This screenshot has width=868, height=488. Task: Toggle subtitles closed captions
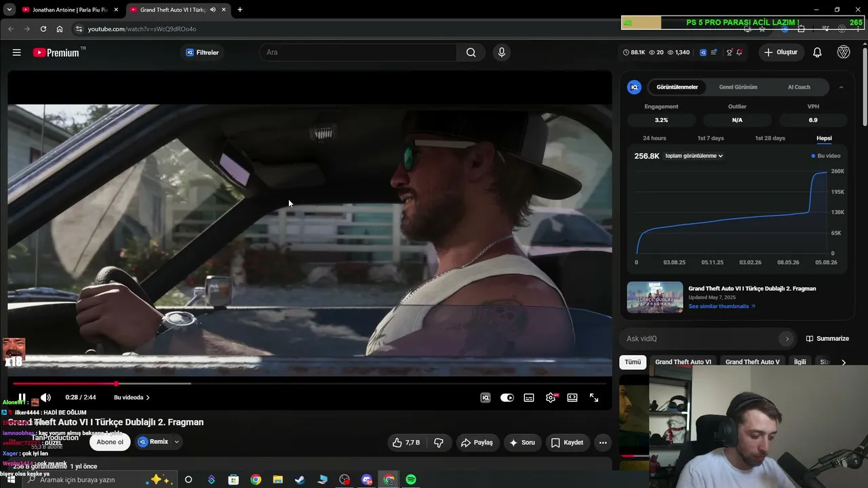coord(529,398)
